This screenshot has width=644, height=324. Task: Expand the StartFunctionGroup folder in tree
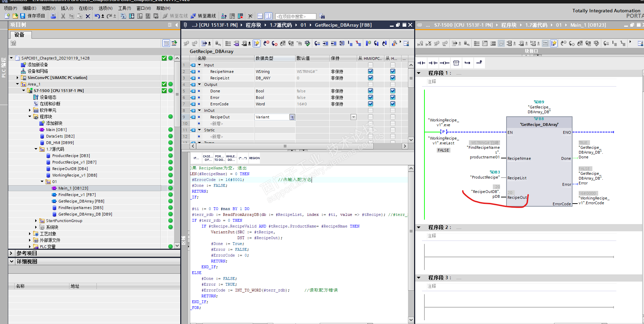(36, 221)
